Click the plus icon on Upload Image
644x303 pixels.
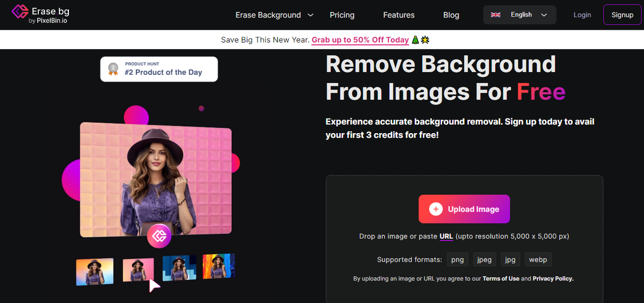436,209
